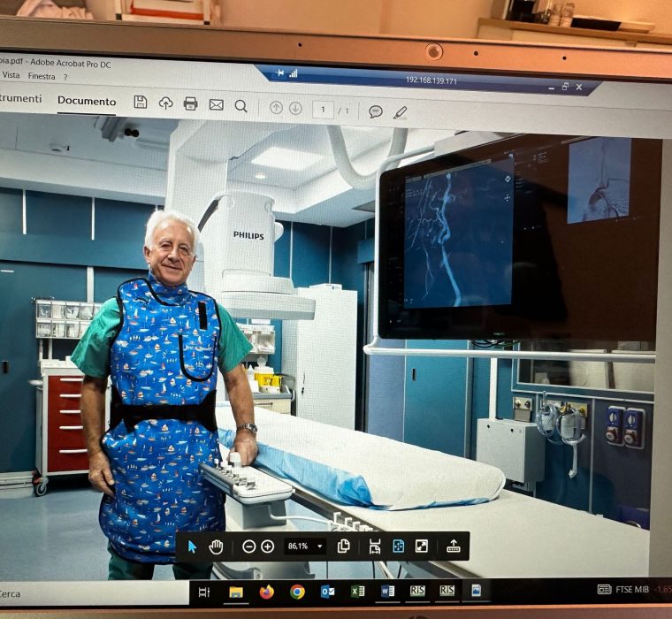Print the document using printer icon

[x=190, y=104]
